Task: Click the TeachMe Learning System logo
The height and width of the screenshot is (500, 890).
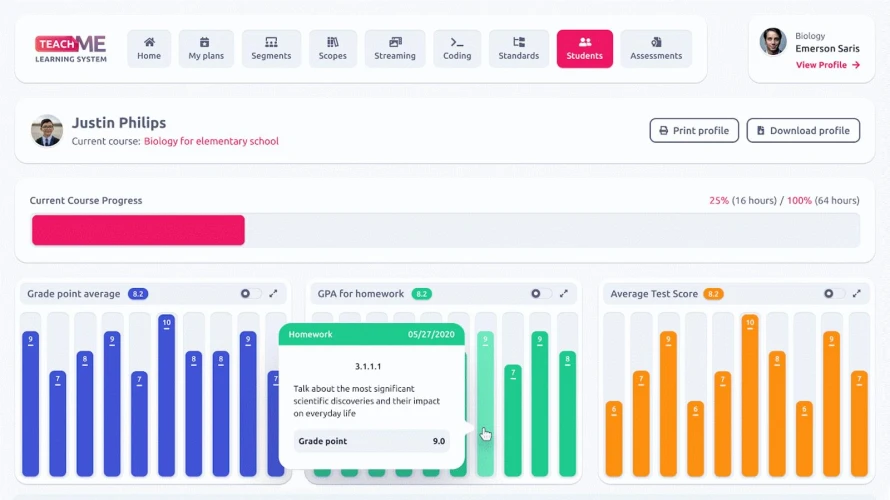Action: click(71, 49)
